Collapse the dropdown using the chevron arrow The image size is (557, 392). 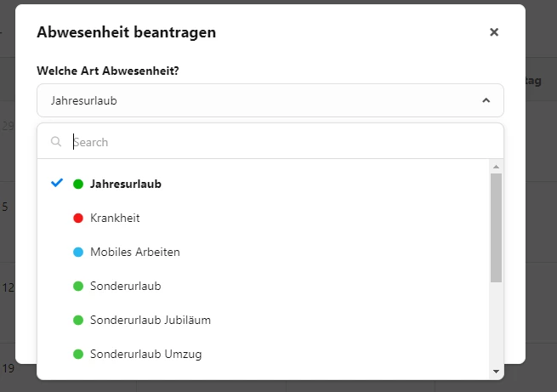coord(486,100)
